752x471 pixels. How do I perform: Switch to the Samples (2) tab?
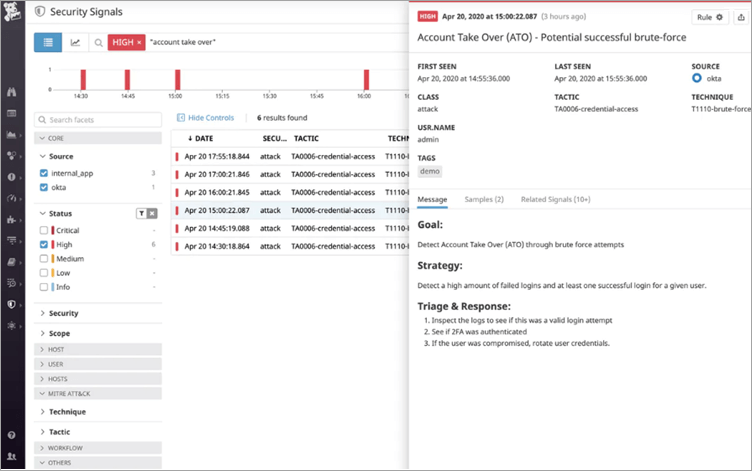pyautogui.click(x=484, y=200)
